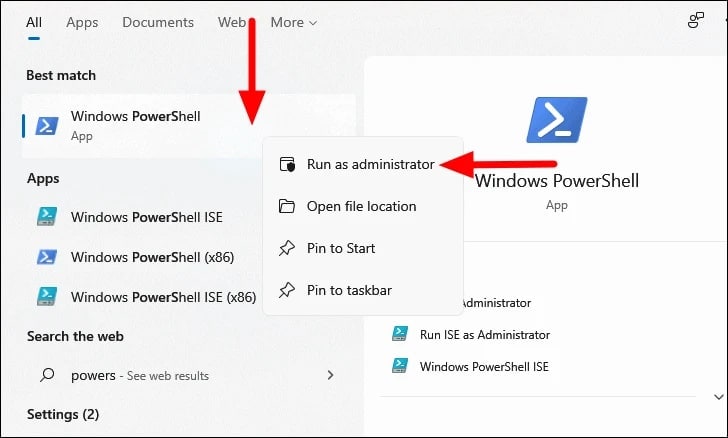Expand web results chevron arrow for powers
Screen dimensions: 728x438
[331, 375]
